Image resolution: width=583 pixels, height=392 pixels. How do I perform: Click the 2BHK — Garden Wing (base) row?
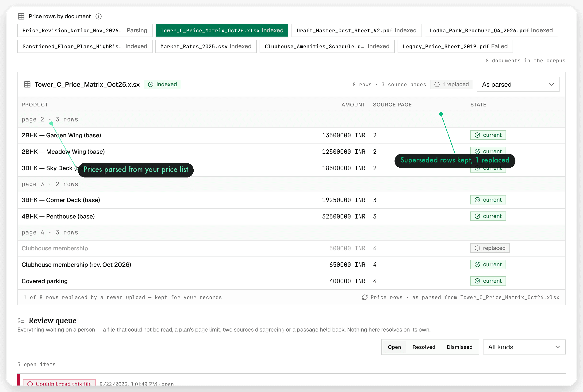291,135
